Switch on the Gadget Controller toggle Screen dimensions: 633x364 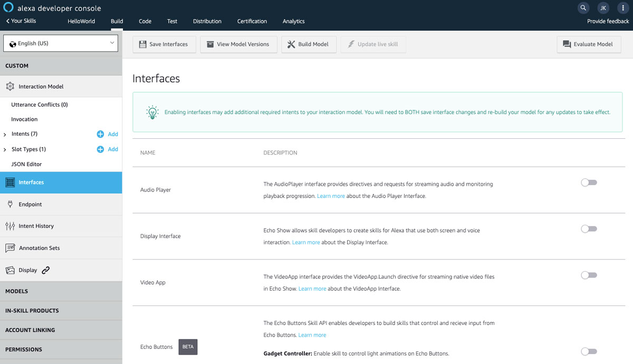(589, 351)
